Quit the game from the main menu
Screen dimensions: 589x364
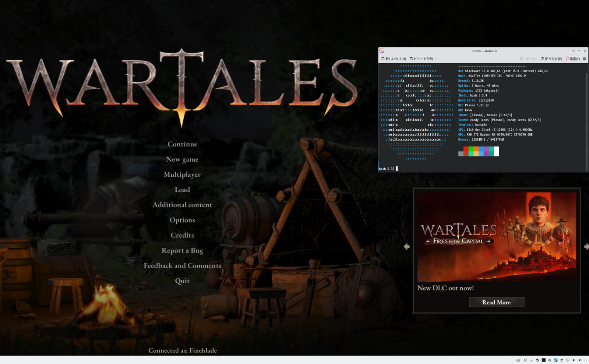click(182, 281)
